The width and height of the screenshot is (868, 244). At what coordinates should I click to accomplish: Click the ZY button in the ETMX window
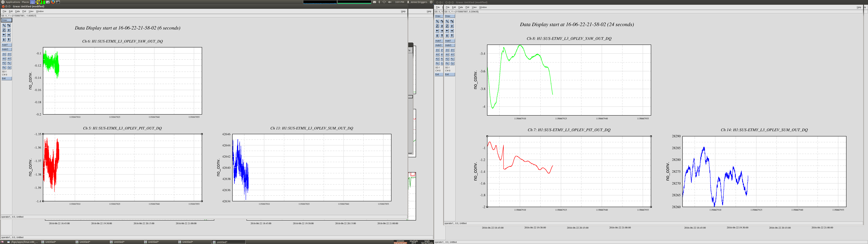(x=9, y=54)
